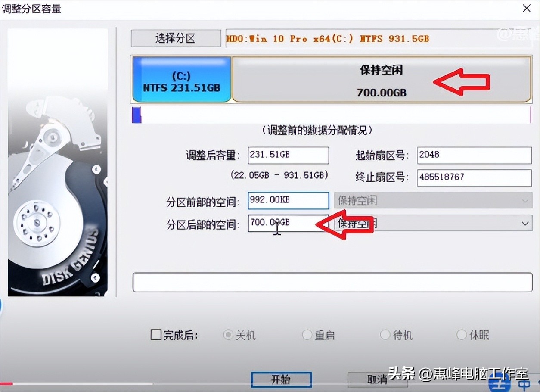Viewport: 540px width, 392px height.
Task: Click the 分区后部的空间 field showing 700.00GB
Action: (288, 223)
